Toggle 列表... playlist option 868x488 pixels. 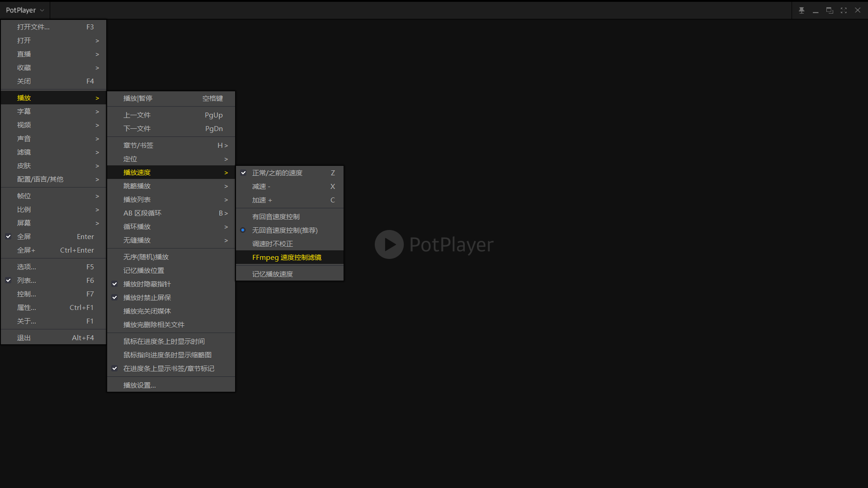[x=54, y=280]
